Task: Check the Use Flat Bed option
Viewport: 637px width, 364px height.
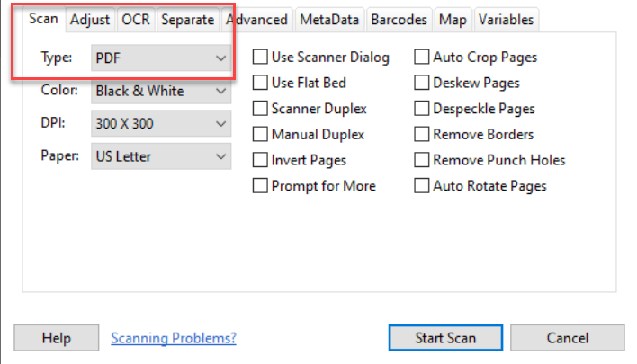Action: click(x=260, y=84)
